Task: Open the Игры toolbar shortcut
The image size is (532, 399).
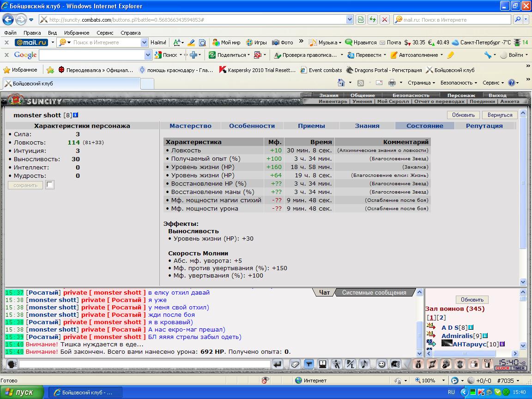Action: (x=256, y=42)
